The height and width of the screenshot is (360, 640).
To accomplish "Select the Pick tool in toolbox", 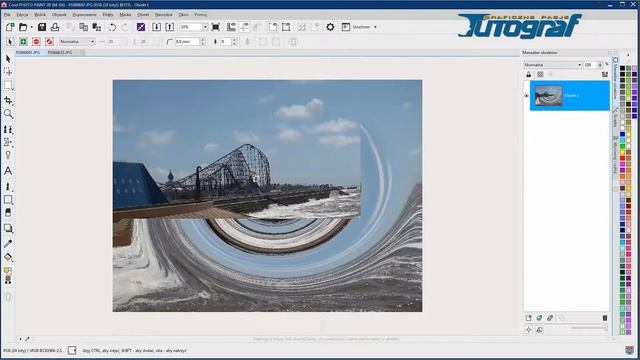I will (x=8, y=59).
